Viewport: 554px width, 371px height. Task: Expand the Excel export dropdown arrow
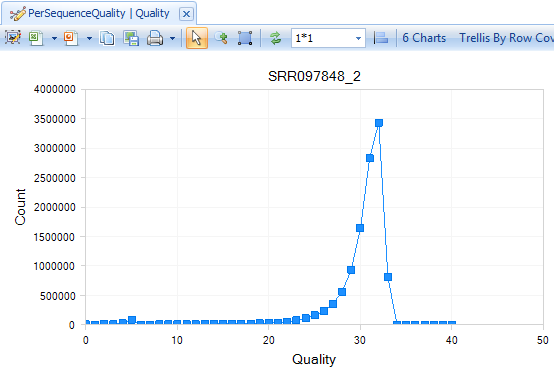pos(54,38)
